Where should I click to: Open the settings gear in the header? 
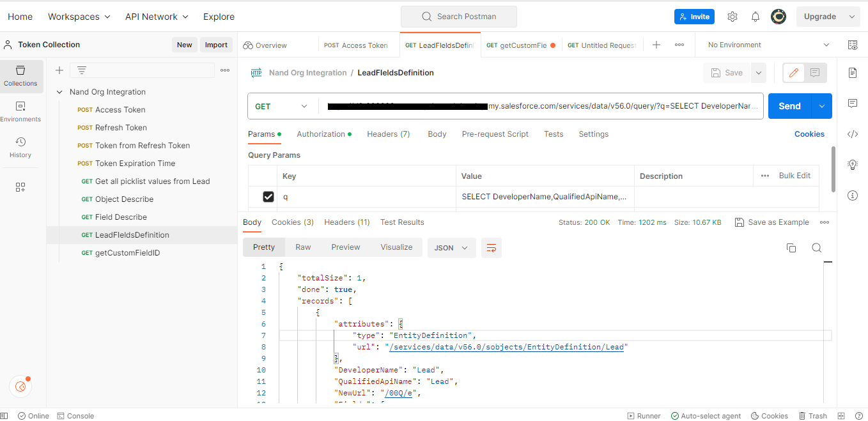tap(732, 17)
